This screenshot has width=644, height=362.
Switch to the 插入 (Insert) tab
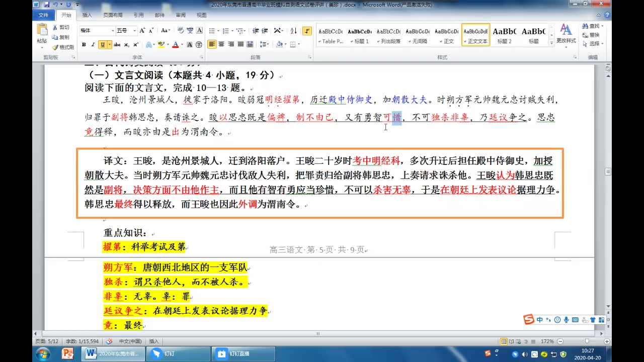tap(87, 15)
